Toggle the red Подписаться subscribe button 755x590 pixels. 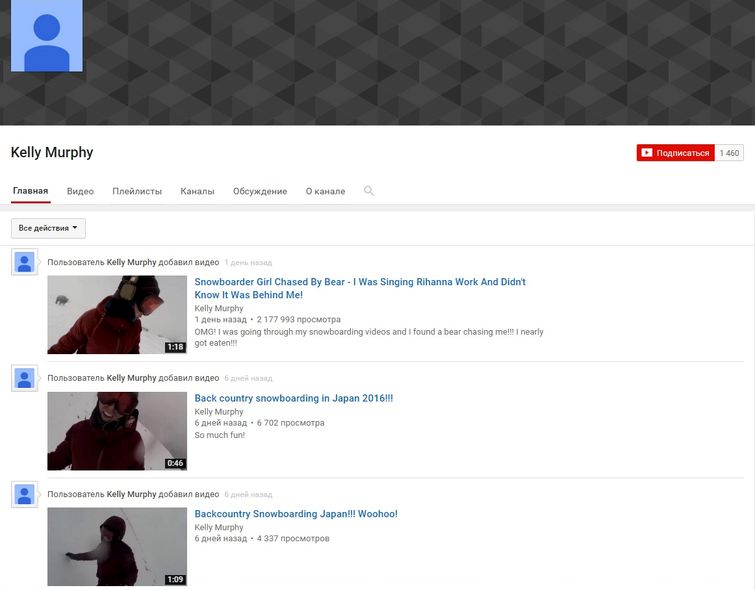[675, 153]
